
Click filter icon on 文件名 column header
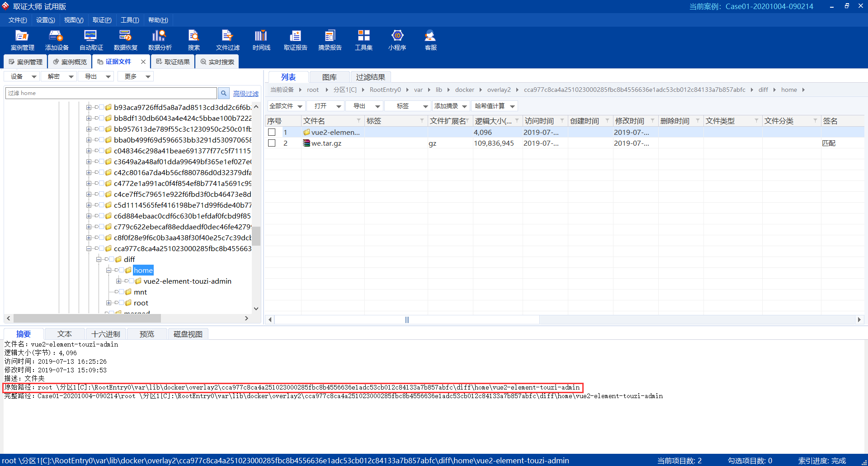point(359,120)
